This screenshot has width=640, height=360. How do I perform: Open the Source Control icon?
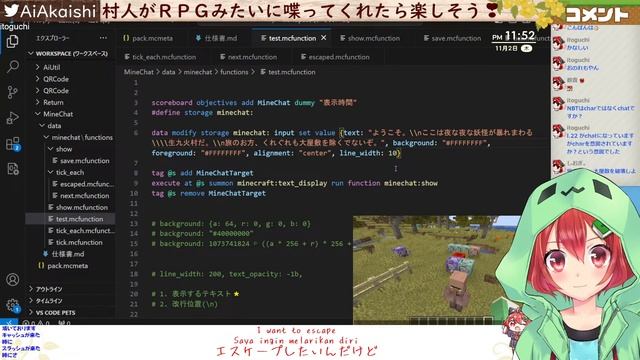coord(12,92)
